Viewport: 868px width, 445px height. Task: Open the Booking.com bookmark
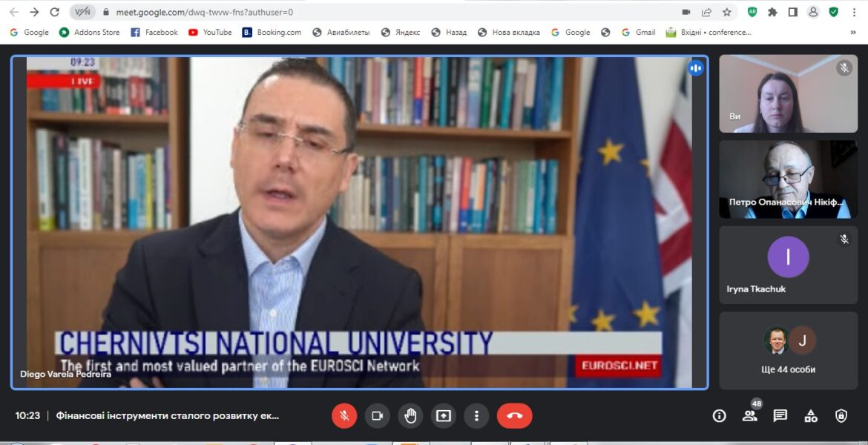(272, 33)
